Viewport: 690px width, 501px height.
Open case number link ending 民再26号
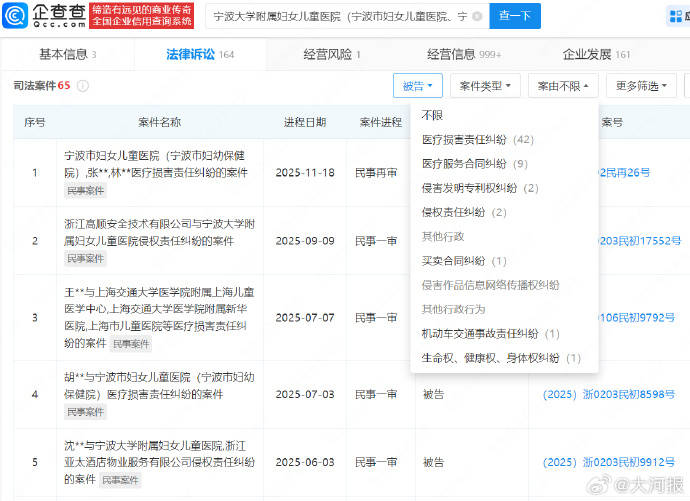tap(624, 172)
